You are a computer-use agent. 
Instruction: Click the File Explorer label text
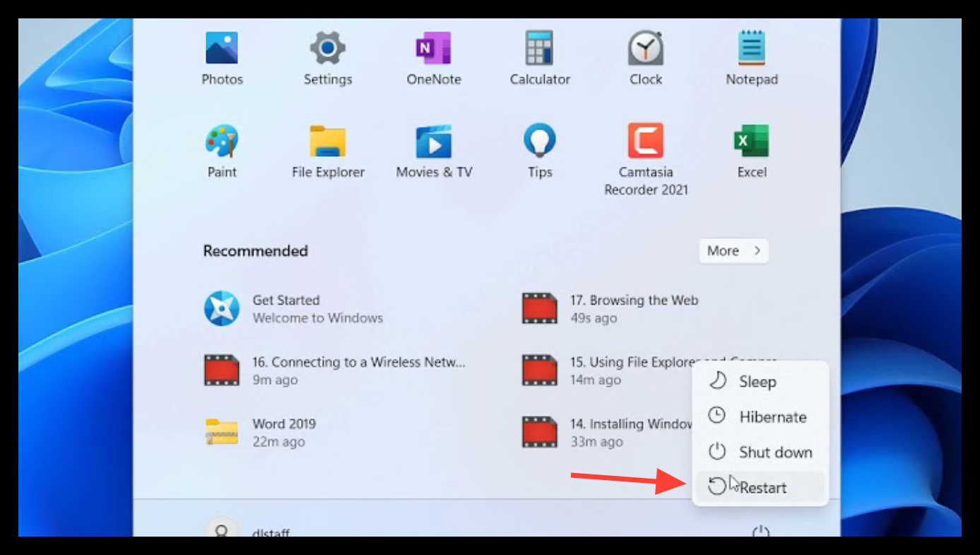[x=328, y=172]
